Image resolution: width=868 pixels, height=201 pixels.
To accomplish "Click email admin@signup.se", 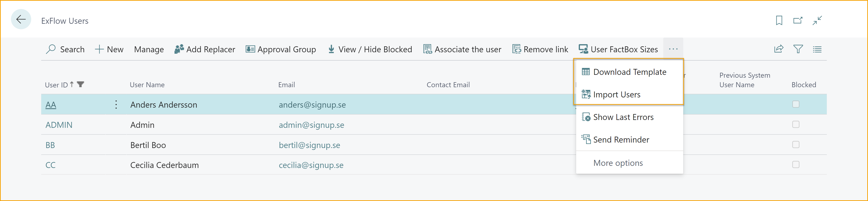I will tap(311, 125).
